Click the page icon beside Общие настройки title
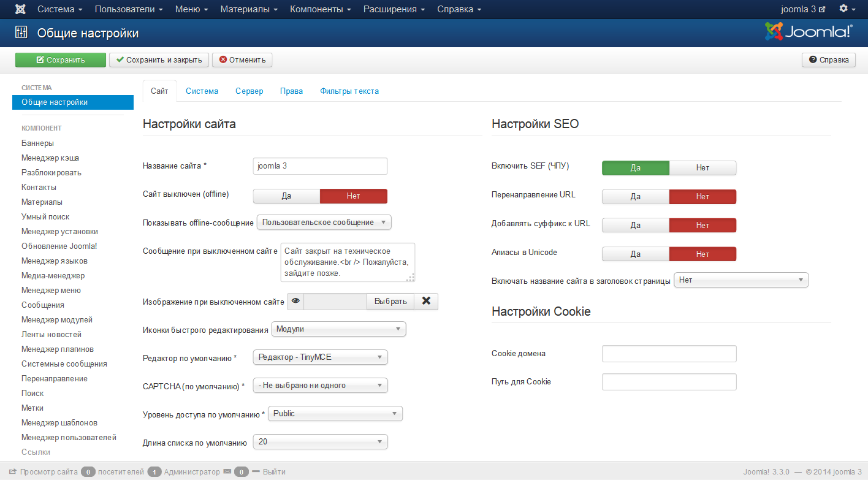This screenshot has height=480, width=868. point(21,32)
